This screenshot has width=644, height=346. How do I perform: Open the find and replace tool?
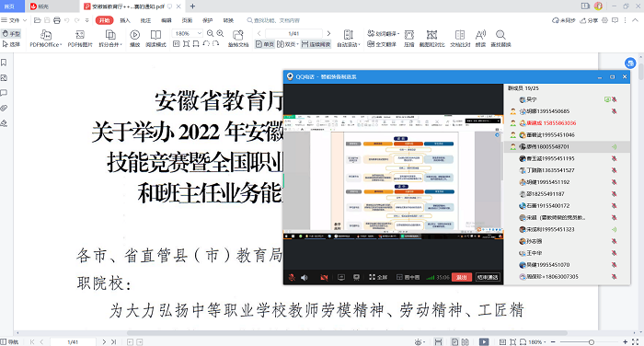pos(500,39)
